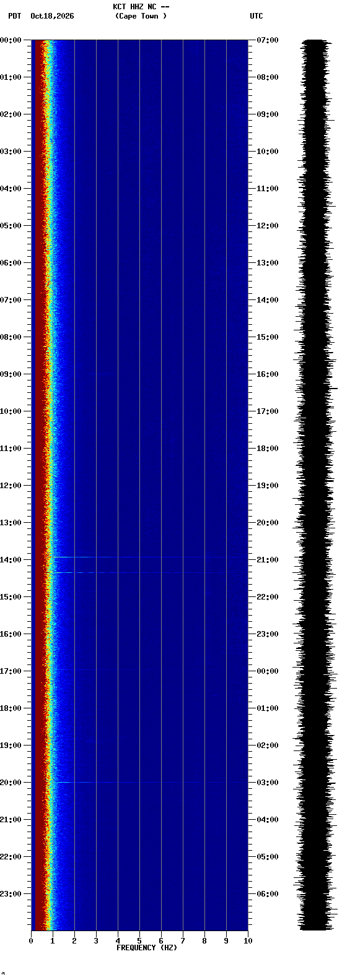Image resolution: width=342 pixels, height=980 pixels.
Task: Click the PDT axis label 22:00
Action: [11, 857]
